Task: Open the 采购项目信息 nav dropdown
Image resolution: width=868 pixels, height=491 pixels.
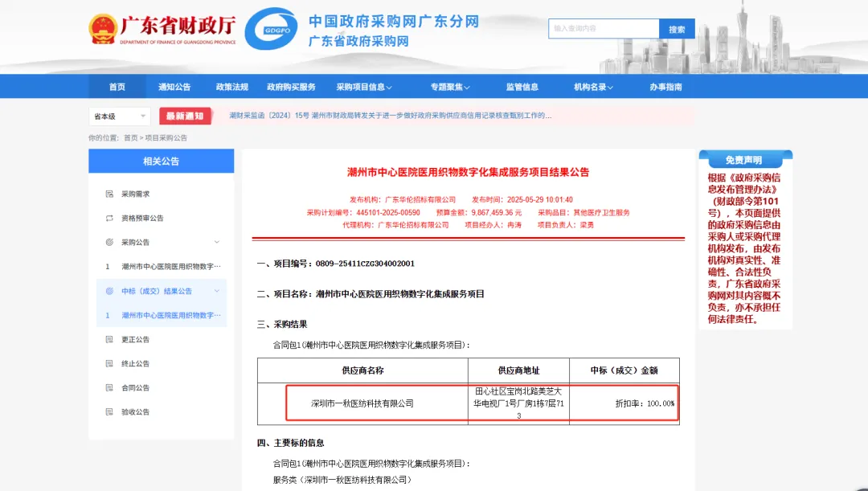Action: click(364, 87)
